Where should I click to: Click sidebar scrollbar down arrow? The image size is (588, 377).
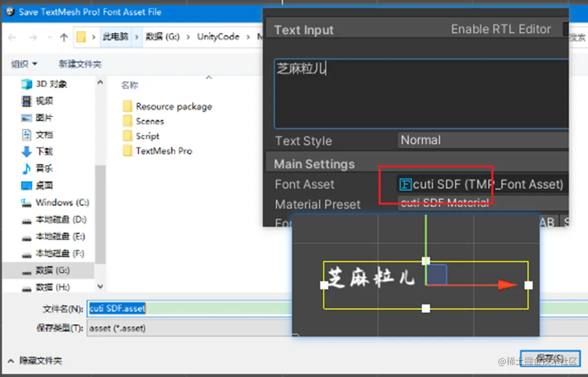tap(100, 286)
